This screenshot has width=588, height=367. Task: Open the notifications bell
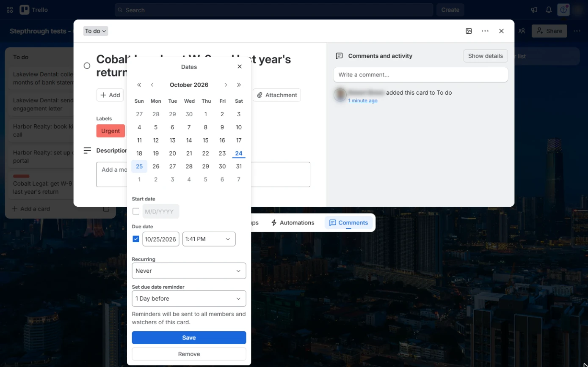549,10
